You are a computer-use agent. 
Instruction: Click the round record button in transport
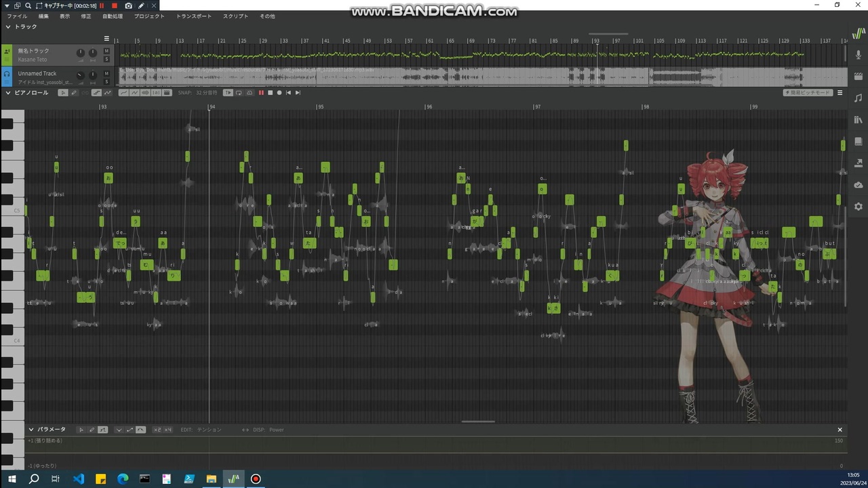point(279,93)
